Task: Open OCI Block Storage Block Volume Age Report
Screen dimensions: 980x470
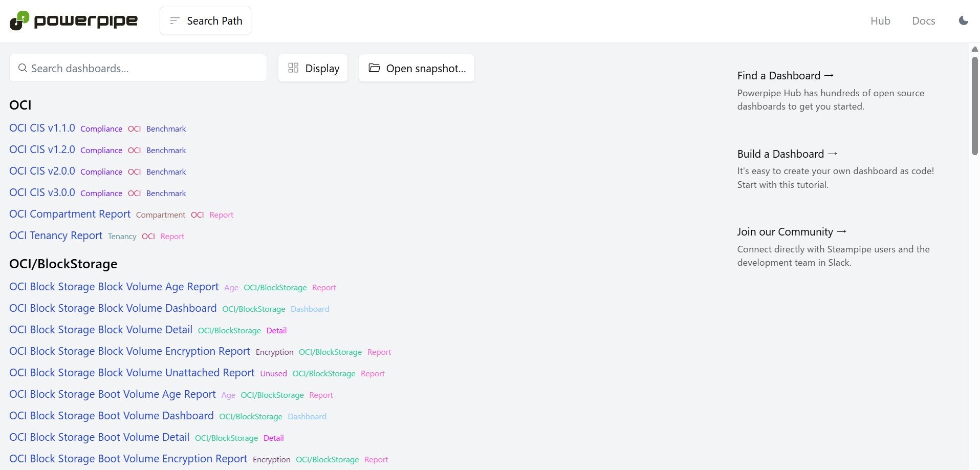Action: [114, 287]
